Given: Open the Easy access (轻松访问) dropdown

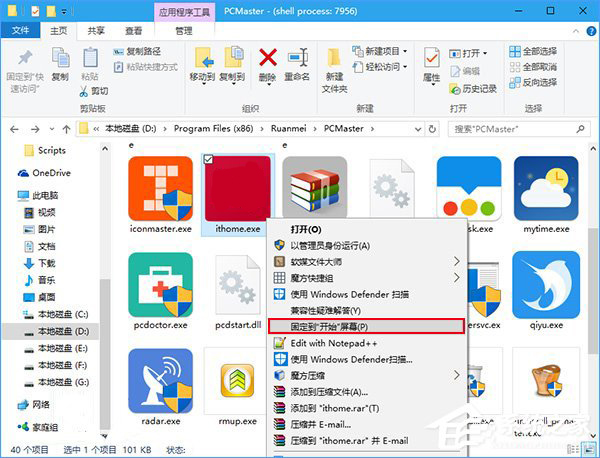Looking at the screenshot, I should point(380,67).
